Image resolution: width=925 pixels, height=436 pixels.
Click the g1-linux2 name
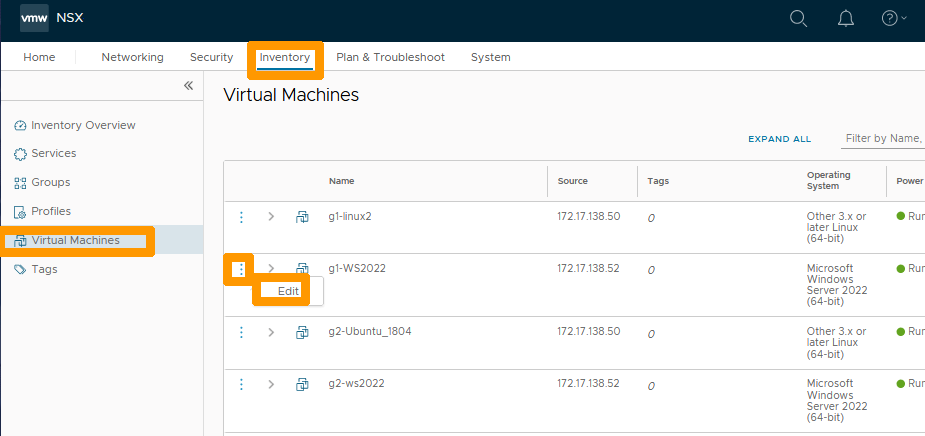point(350,216)
